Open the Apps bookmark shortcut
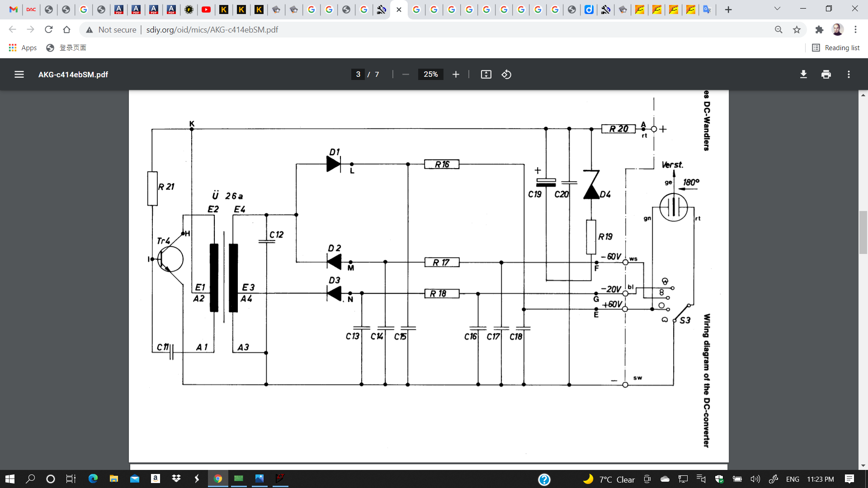868x488 pixels. coord(23,48)
